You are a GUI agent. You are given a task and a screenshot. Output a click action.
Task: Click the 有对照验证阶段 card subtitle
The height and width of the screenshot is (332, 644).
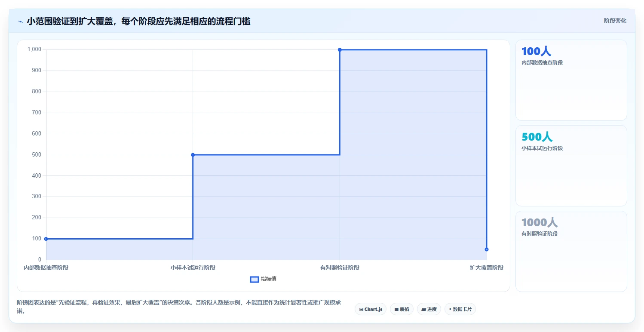(x=539, y=234)
